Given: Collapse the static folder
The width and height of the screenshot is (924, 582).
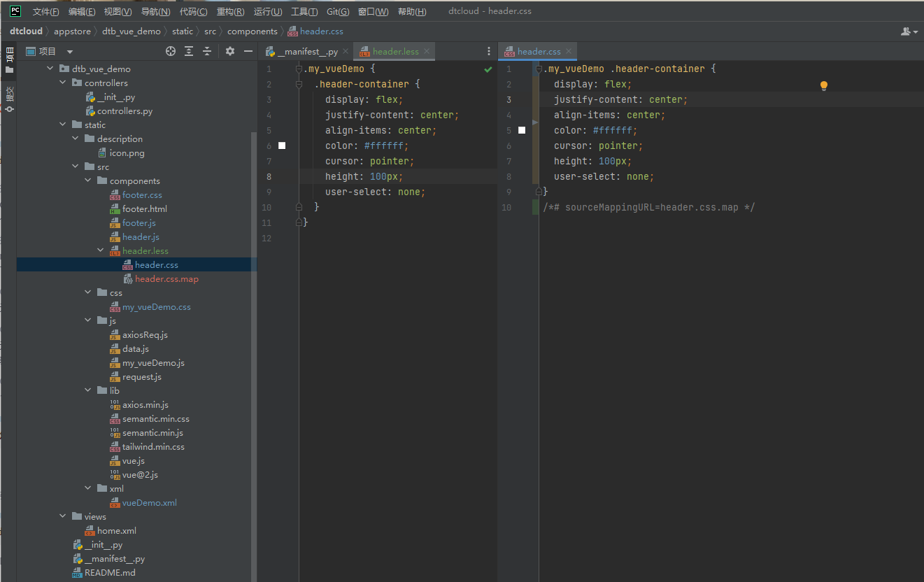Looking at the screenshot, I should pos(62,125).
